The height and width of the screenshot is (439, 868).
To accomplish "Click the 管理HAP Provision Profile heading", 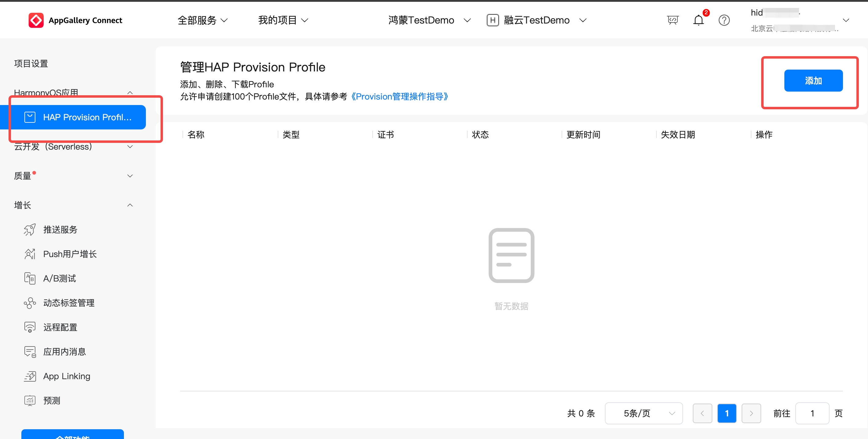I will pyautogui.click(x=253, y=67).
